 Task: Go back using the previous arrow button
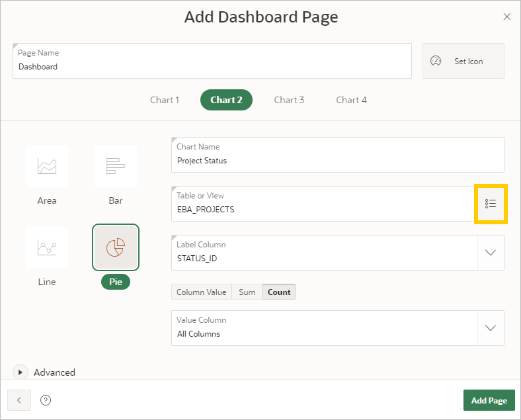pyautogui.click(x=19, y=400)
